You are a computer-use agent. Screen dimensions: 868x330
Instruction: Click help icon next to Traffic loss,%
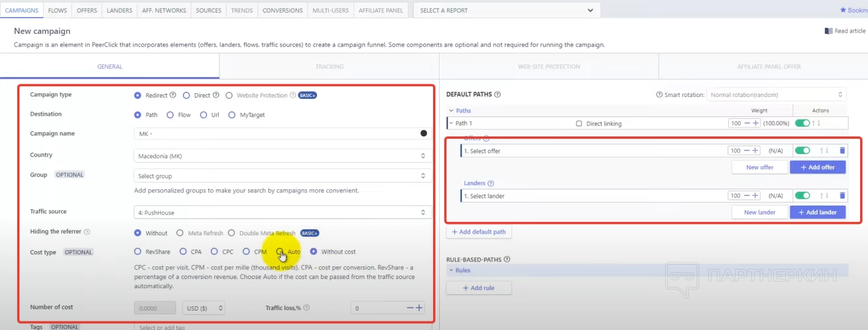(x=307, y=308)
